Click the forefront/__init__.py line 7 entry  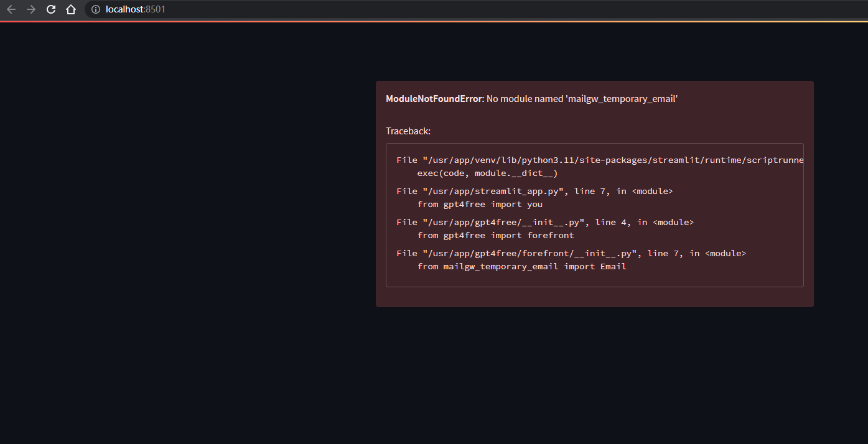point(571,253)
